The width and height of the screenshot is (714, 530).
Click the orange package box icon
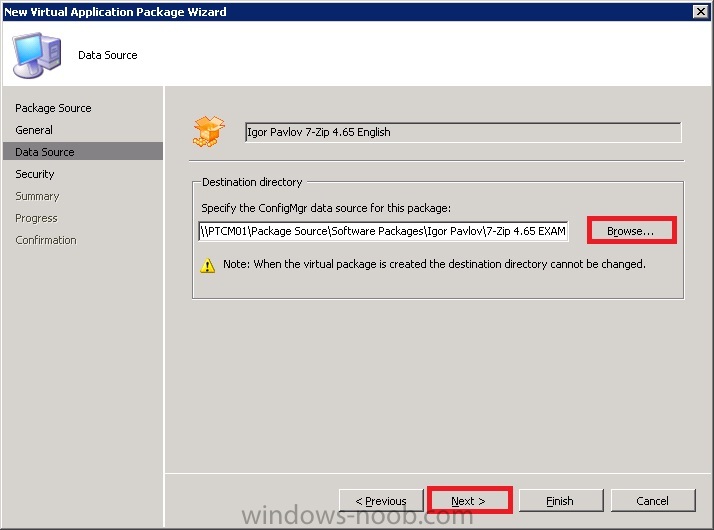(209, 132)
